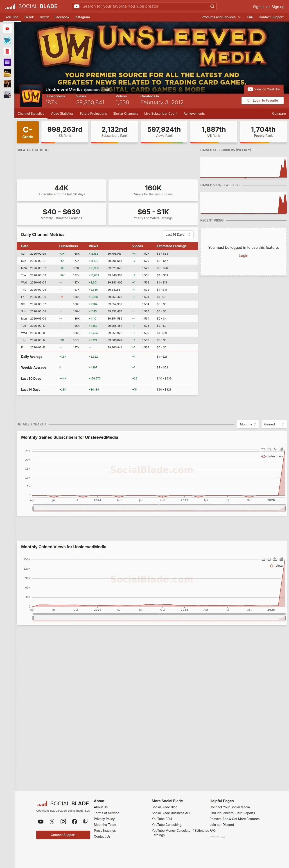Open the Gained chart type dropdown

point(274,424)
